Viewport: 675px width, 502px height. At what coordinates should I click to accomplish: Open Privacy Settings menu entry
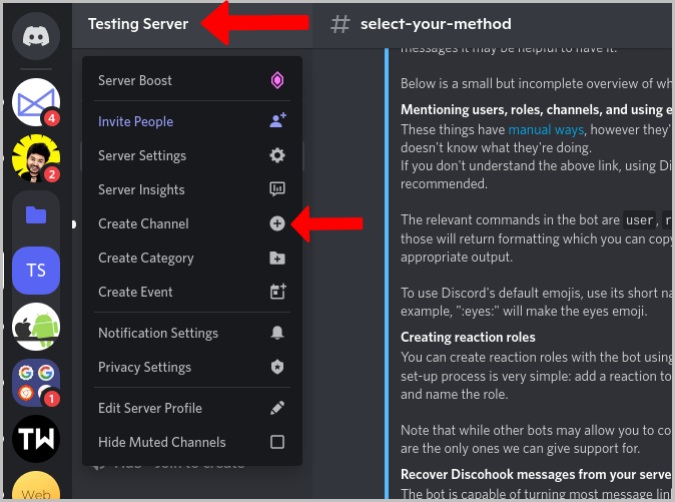pos(192,367)
